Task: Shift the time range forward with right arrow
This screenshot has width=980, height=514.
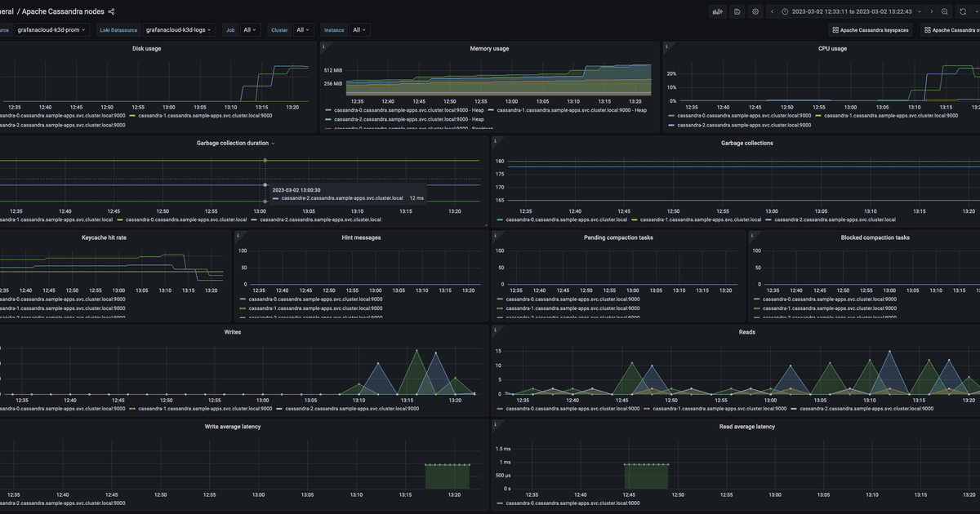Action: (931, 11)
